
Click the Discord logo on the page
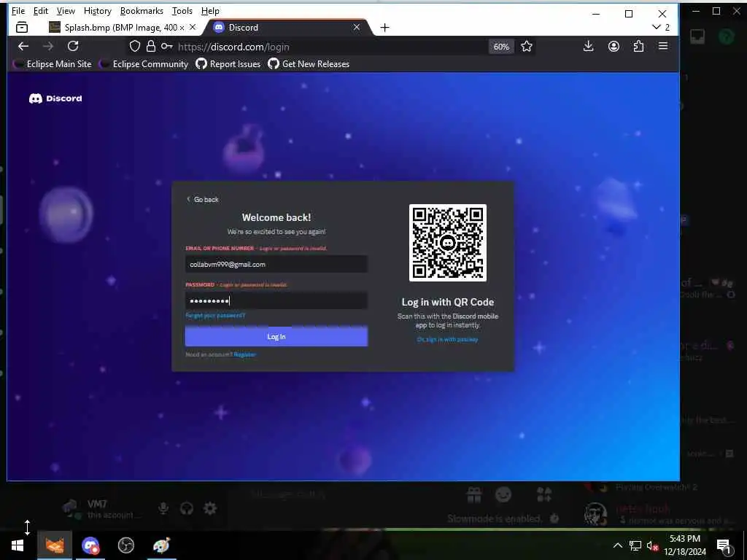(55, 98)
